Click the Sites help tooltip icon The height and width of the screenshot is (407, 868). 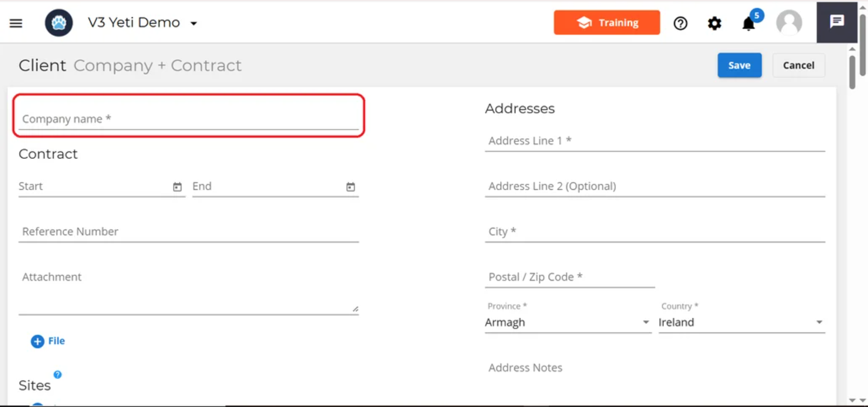click(x=57, y=374)
